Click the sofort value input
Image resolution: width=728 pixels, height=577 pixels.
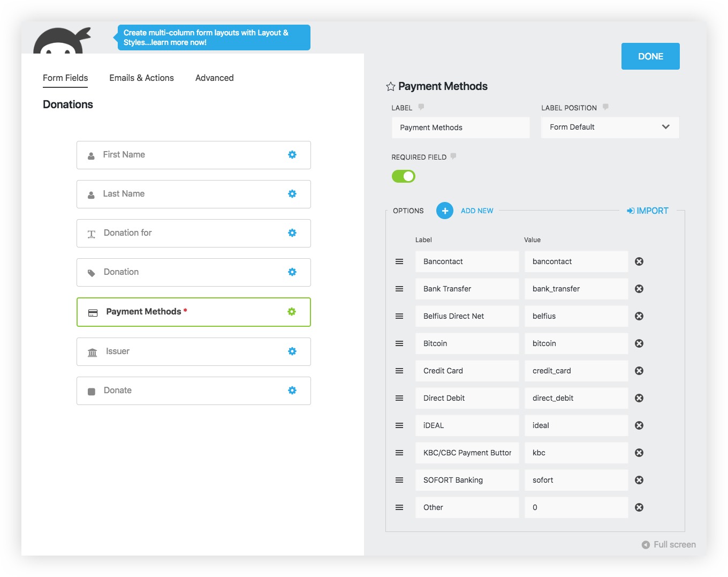(576, 480)
